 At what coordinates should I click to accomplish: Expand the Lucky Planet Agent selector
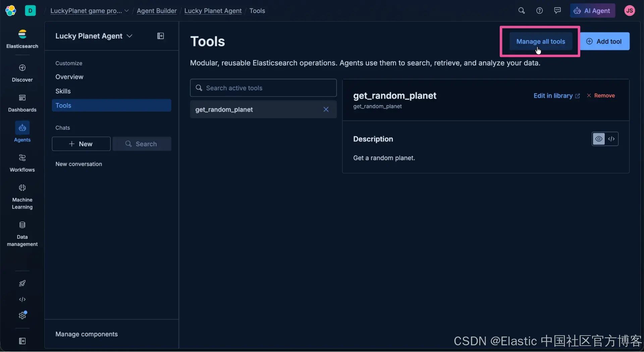click(94, 36)
